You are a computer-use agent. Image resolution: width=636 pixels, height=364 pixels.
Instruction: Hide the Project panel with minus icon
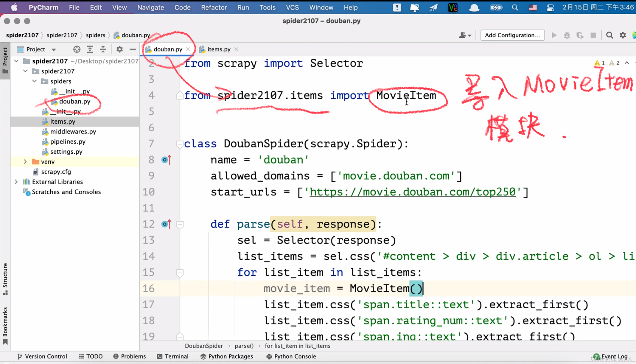[133, 49]
